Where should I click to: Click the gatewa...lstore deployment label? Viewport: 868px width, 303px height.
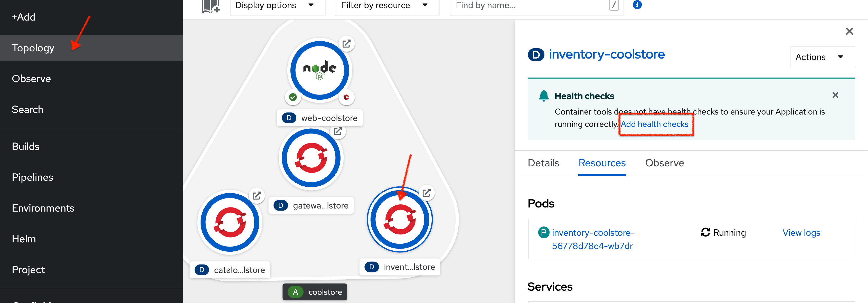(311, 205)
